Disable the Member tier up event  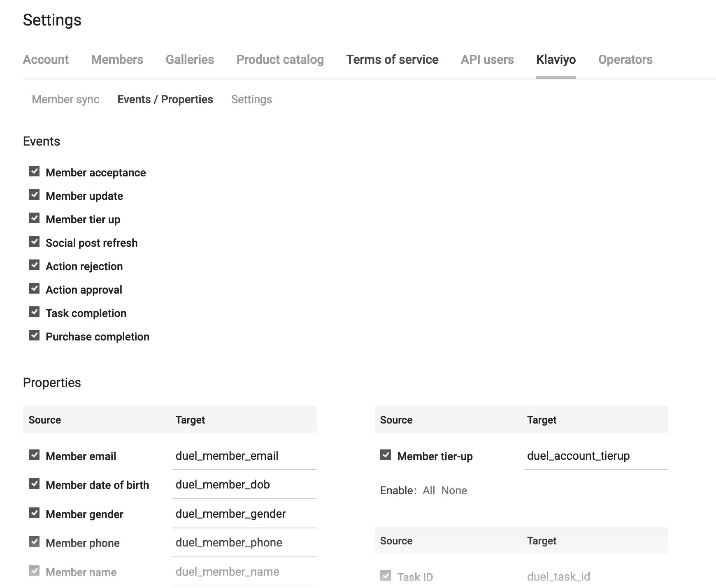(x=34, y=218)
